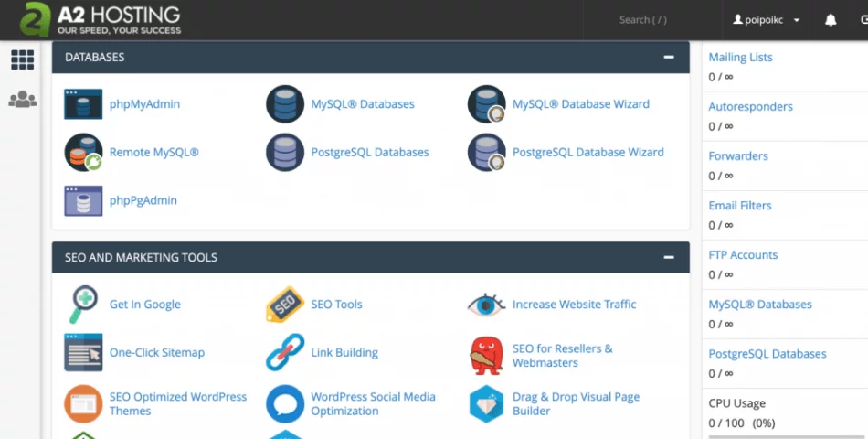Image resolution: width=868 pixels, height=439 pixels.
Task: Open the SEO Tools link
Action: (x=336, y=305)
